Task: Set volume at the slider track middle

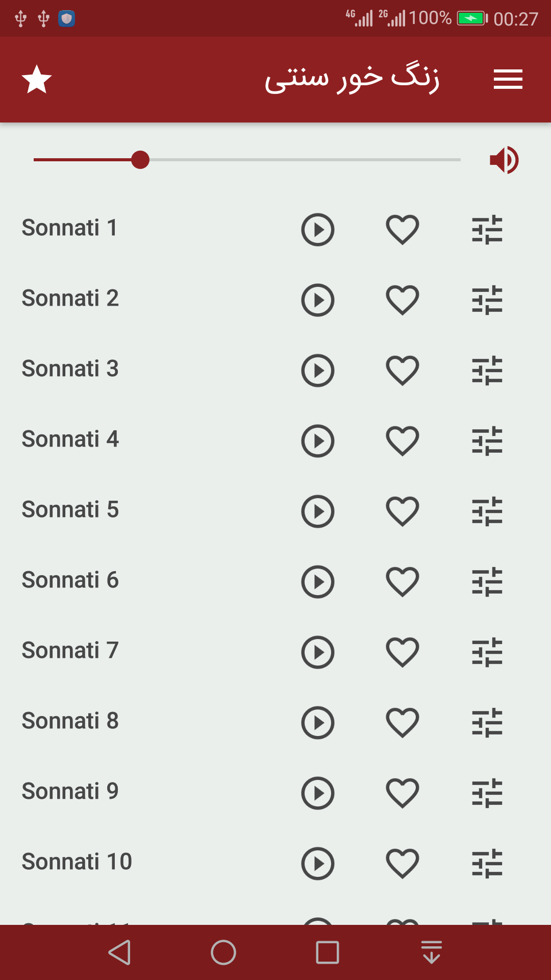Action: click(x=247, y=160)
